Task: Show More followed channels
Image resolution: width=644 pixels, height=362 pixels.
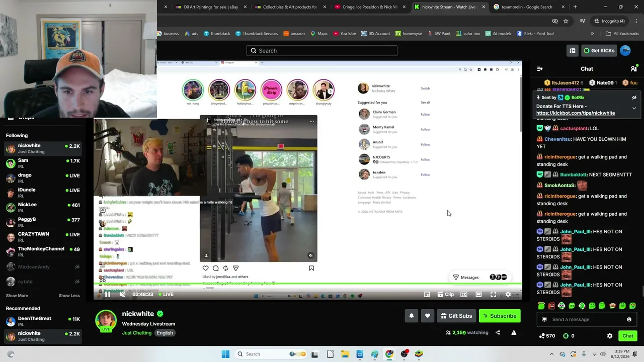Action: point(17,296)
